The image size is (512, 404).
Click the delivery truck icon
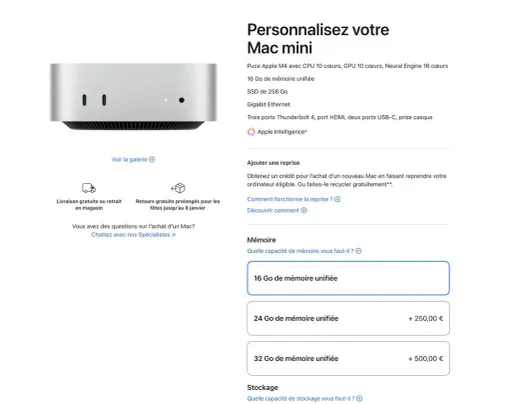89,188
